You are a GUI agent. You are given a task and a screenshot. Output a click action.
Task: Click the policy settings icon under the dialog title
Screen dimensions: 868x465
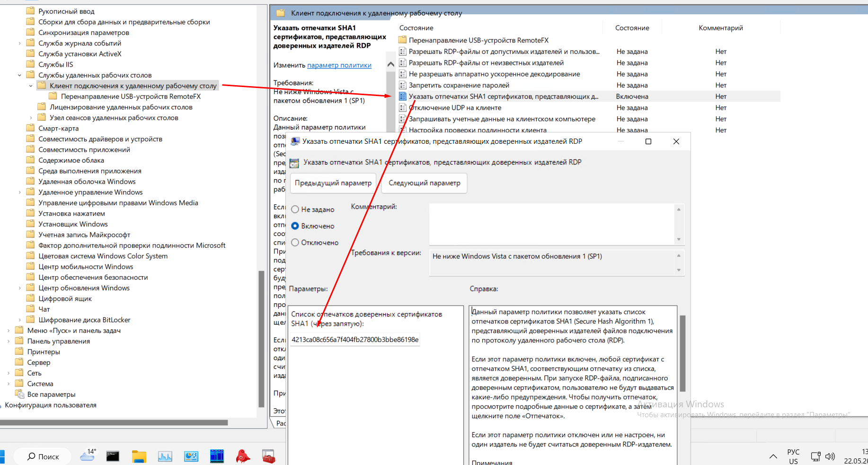point(294,163)
